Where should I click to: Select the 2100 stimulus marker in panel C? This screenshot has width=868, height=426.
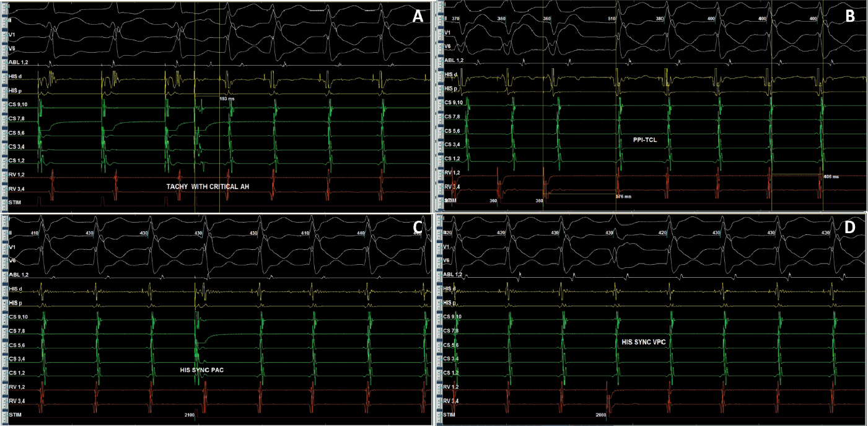click(x=191, y=414)
